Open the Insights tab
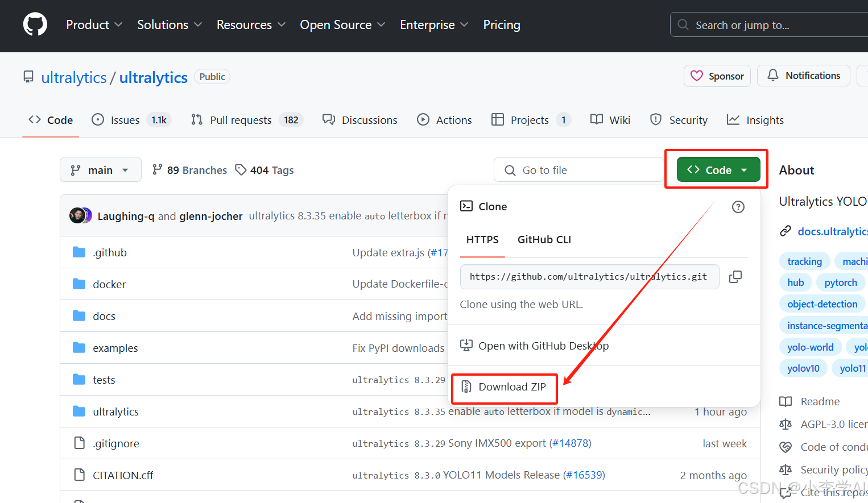Viewport: 868px width, 503px height. pos(755,120)
